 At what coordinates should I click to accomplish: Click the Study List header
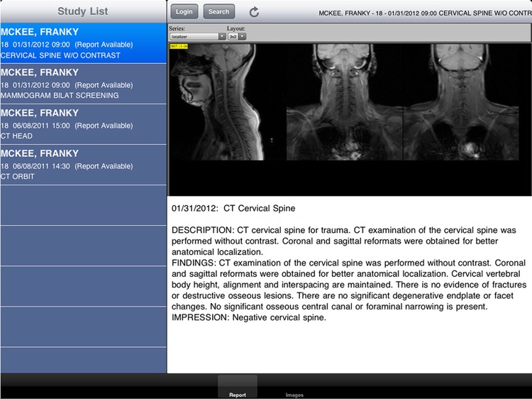(83, 11)
